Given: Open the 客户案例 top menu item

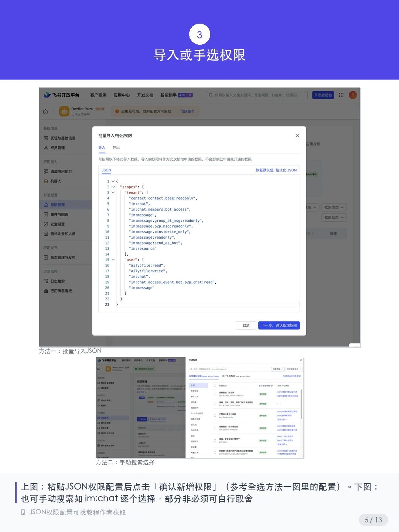Looking at the screenshot, I should tap(98, 95).
